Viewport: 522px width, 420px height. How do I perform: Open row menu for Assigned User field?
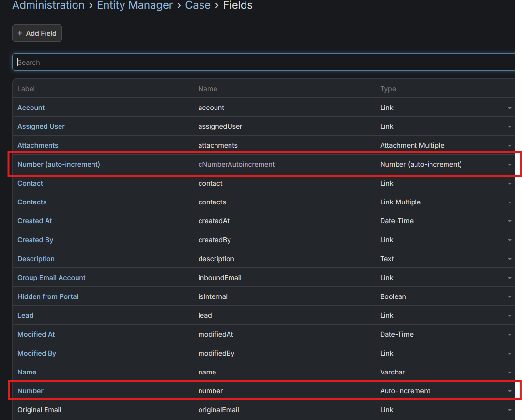pyautogui.click(x=509, y=127)
